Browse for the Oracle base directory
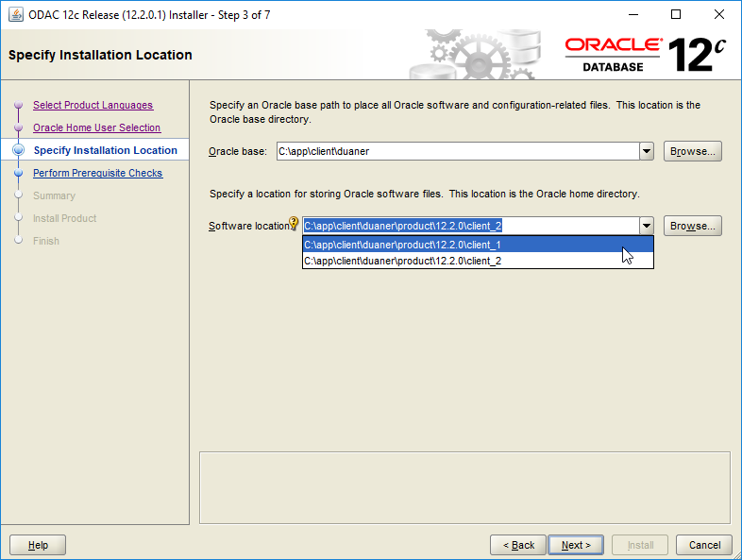 [x=692, y=151]
